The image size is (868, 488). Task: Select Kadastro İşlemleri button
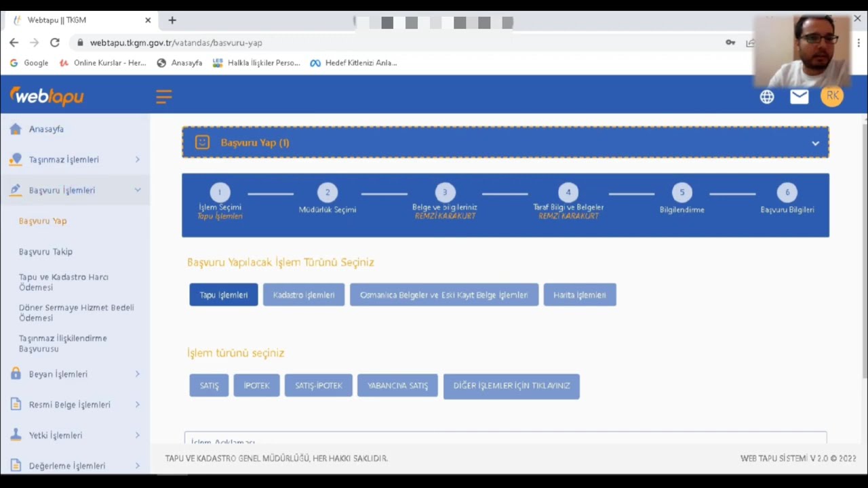[304, 295]
